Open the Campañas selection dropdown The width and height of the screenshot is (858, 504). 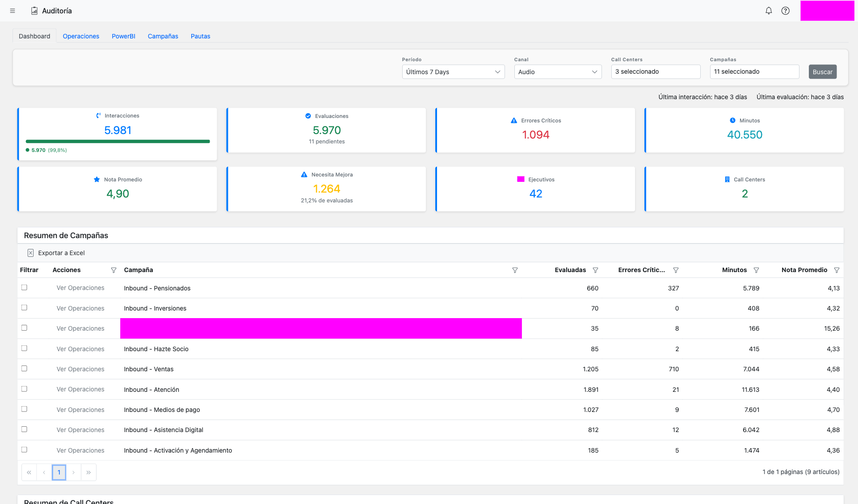tap(754, 71)
